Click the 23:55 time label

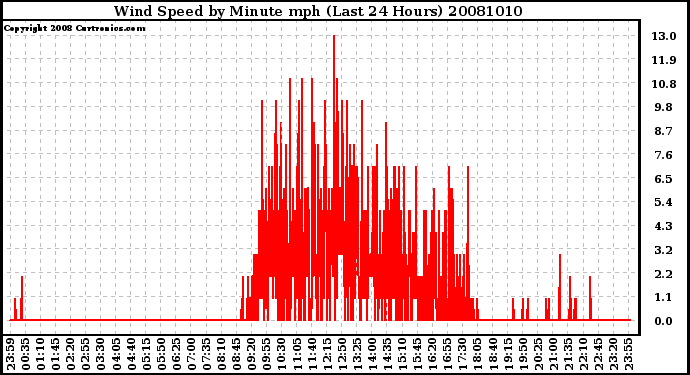click(x=628, y=355)
